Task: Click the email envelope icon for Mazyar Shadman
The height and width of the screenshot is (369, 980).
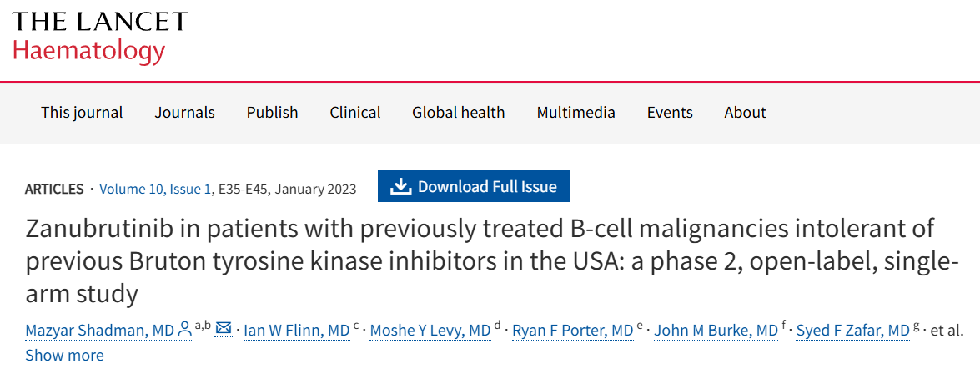Action: (x=224, y=329)
